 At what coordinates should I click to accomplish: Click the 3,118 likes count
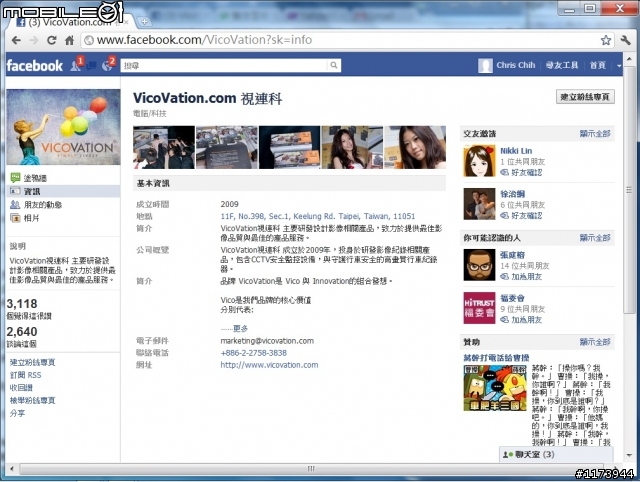click(22, 304)
